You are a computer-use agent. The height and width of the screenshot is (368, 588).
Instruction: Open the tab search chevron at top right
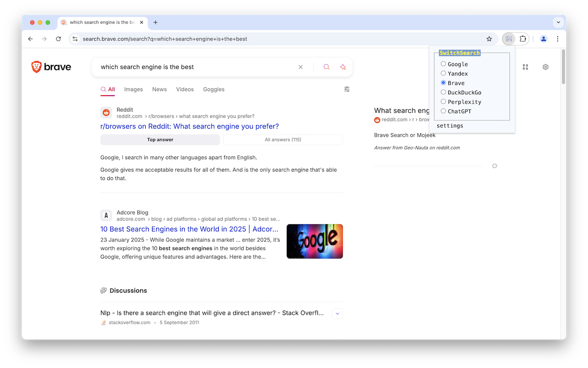coord(558,22)
